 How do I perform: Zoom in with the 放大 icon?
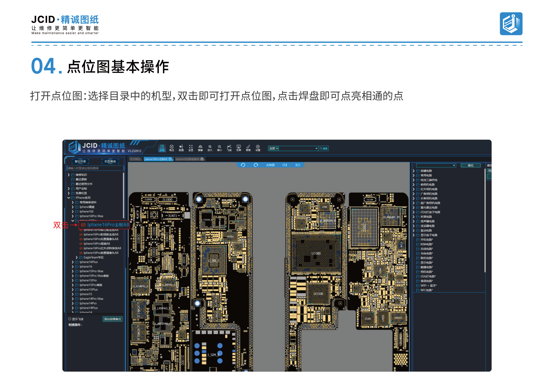pos(210,148)
